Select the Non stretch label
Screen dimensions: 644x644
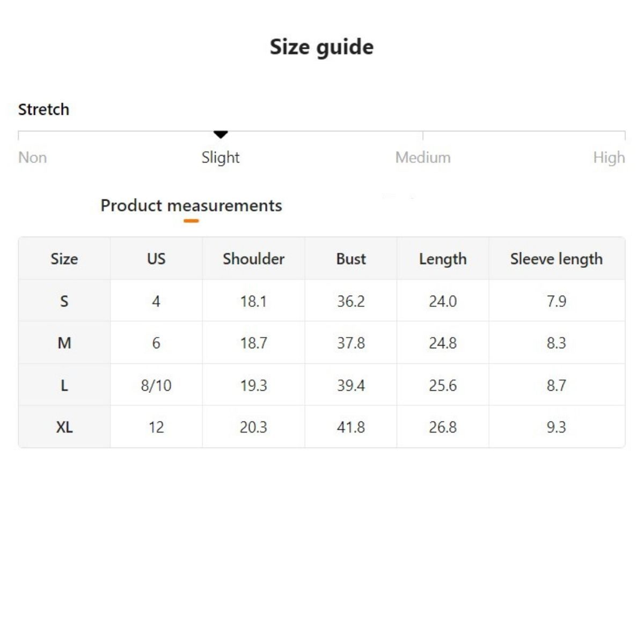coord(33,158)
